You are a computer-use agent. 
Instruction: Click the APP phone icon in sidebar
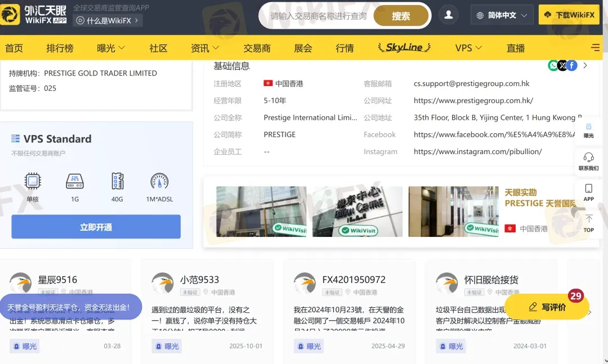pyautogui.click(x=589, y=188)
